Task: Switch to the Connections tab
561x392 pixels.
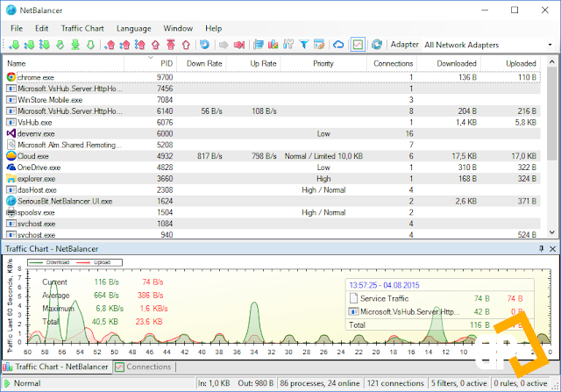Action: [144, 367]
